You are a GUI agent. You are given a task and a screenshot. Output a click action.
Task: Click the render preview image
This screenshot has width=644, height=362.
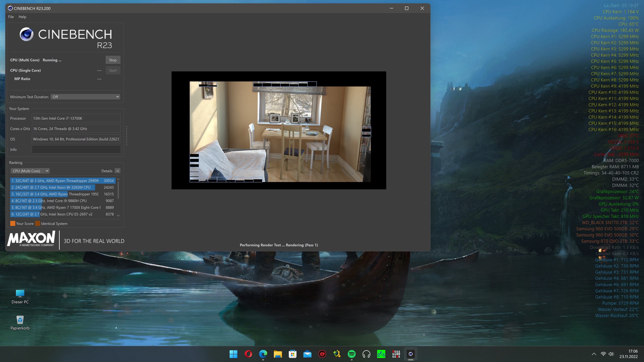click(x=279, y=130)
